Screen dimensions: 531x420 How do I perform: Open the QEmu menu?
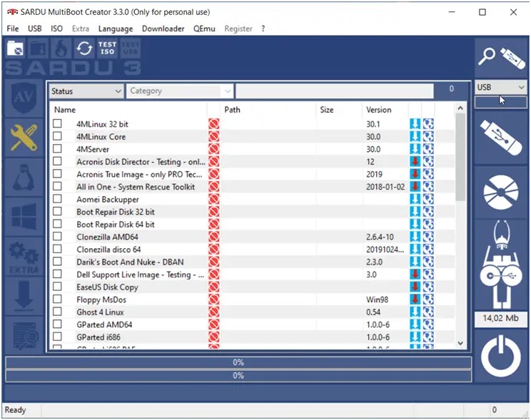point(204,29)
